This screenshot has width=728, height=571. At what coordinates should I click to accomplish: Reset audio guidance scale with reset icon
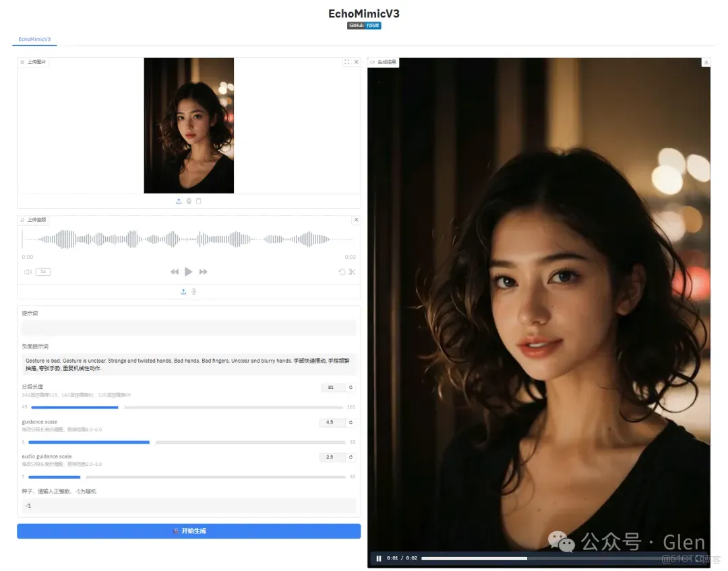click(351, 457)
